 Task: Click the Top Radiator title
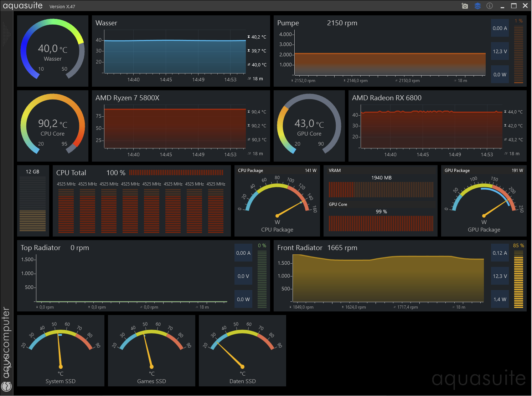(41, 248)
